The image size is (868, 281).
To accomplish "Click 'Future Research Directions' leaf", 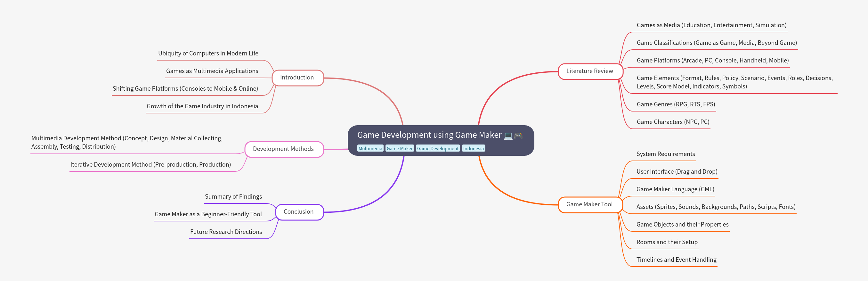I will (226, 231).
